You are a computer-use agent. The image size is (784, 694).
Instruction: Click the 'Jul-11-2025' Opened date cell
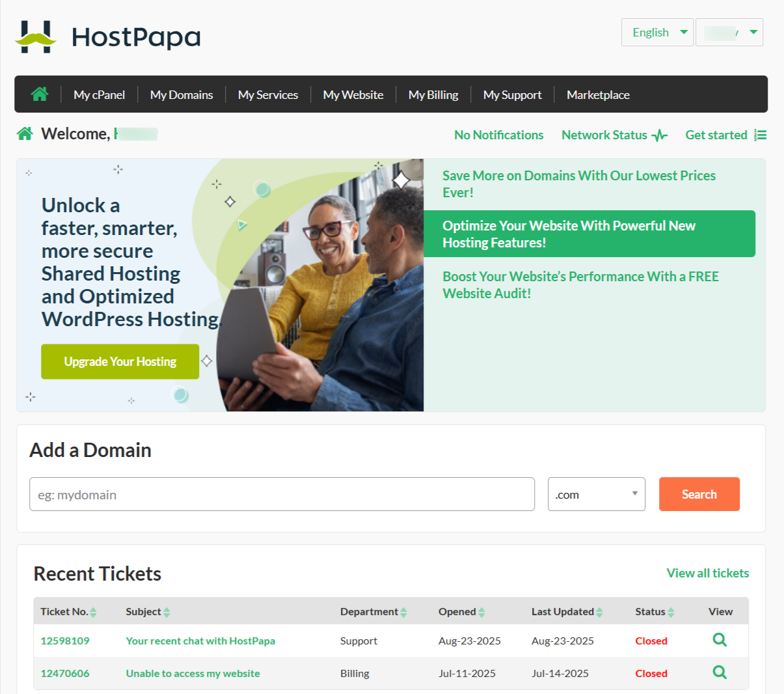coord(467,673)
